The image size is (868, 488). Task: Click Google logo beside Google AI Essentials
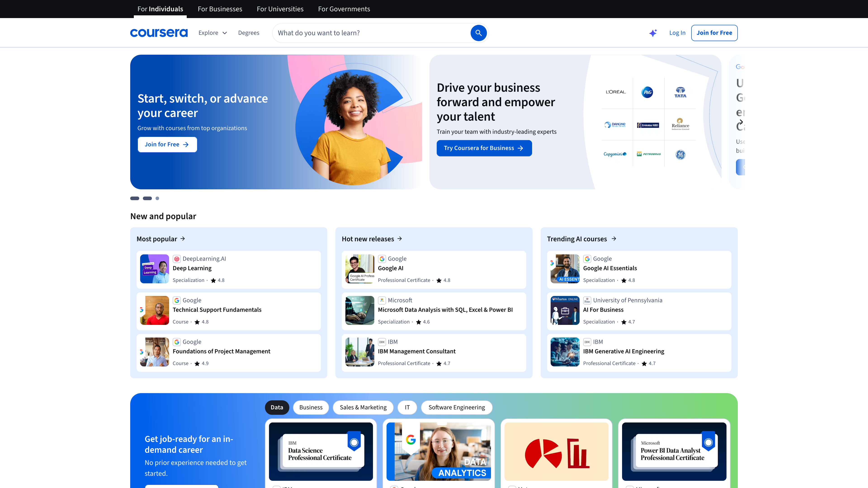point(587,259)
